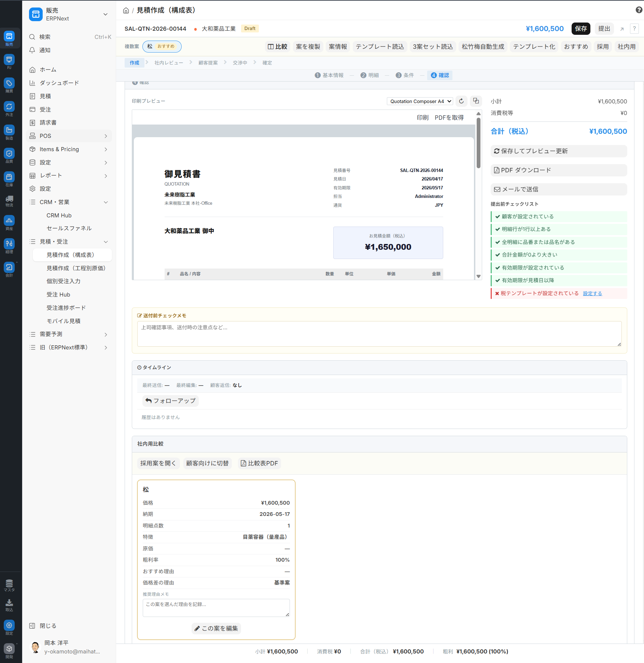The width and height of the screenshot is (644, 663).
Task: Open the Quotation Composer A4 format dropdown
Action: (x=420, y=101)
